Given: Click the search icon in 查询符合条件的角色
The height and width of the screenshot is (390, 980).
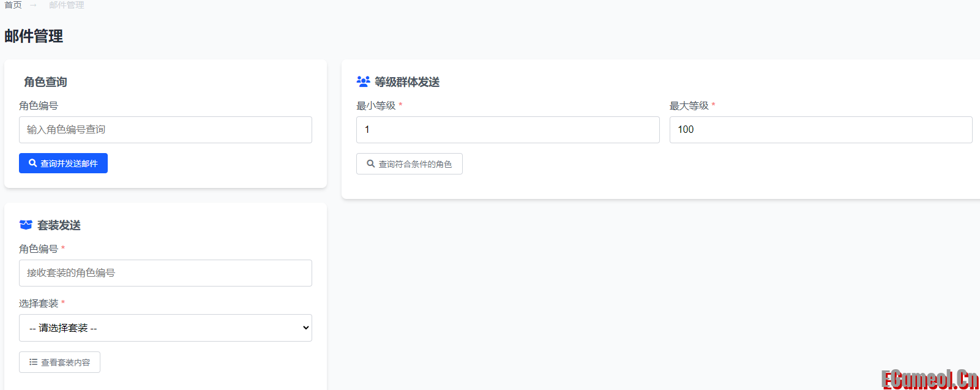Looking at the screenshot, I should (x=371, y=164).
